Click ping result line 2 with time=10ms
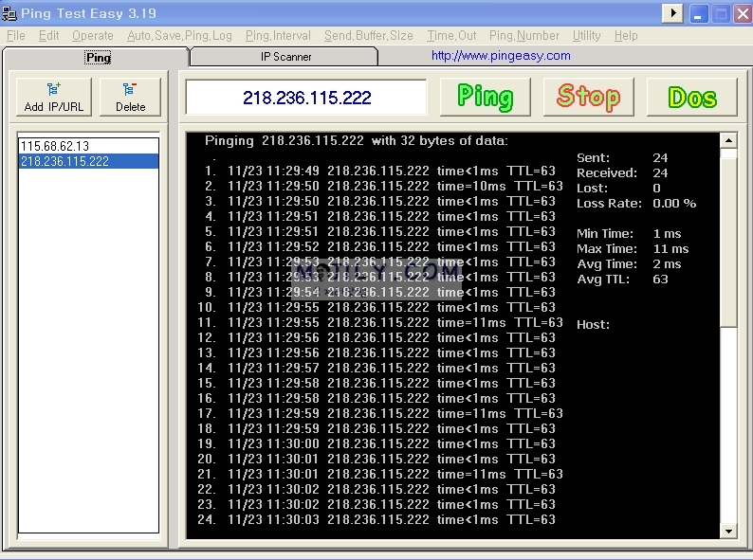 383,186
